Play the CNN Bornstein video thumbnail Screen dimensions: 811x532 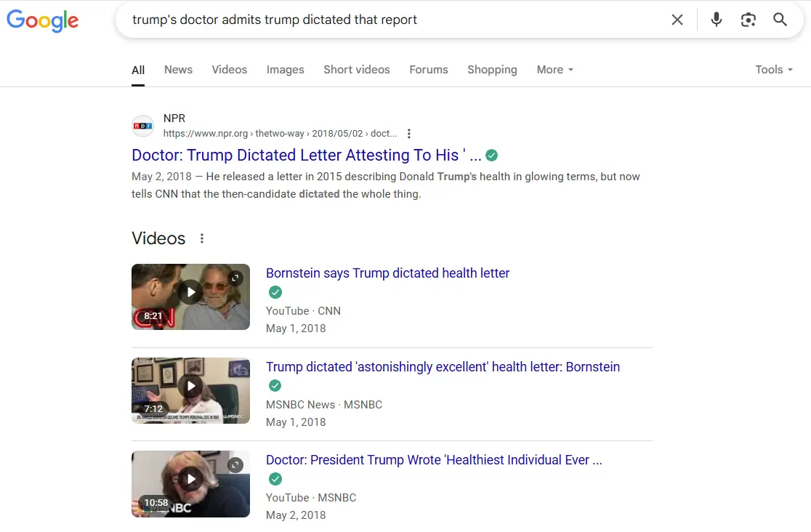pyautogui.click(x=190, y=297)
